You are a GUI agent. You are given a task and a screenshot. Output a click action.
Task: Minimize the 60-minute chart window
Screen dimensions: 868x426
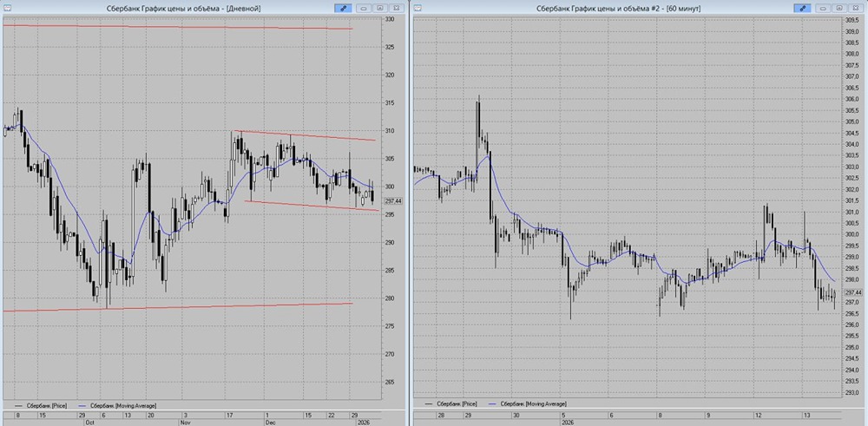[824, 9]
